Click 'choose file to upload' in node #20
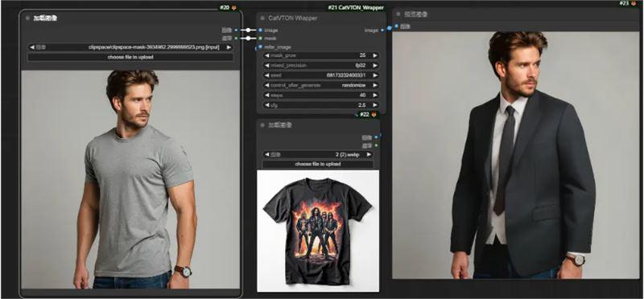The height and width of the screenshot is (299, 644). (x=130, y=57)
